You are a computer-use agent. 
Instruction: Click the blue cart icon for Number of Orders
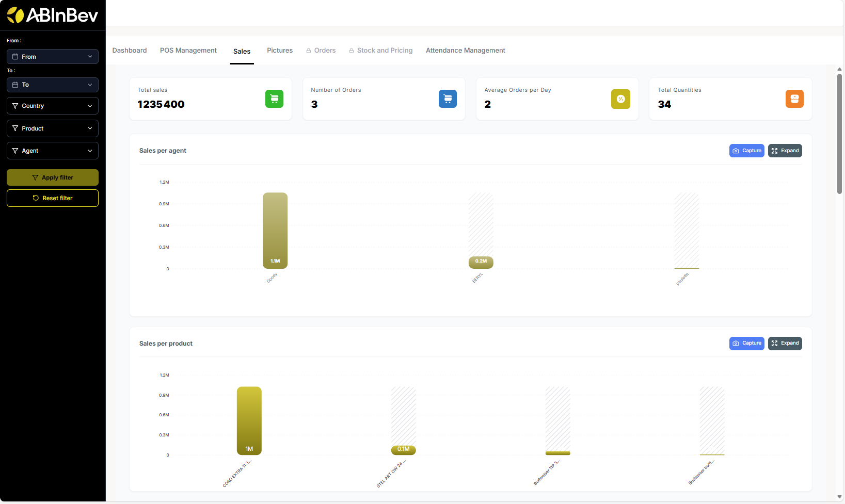tap(448, 99)
